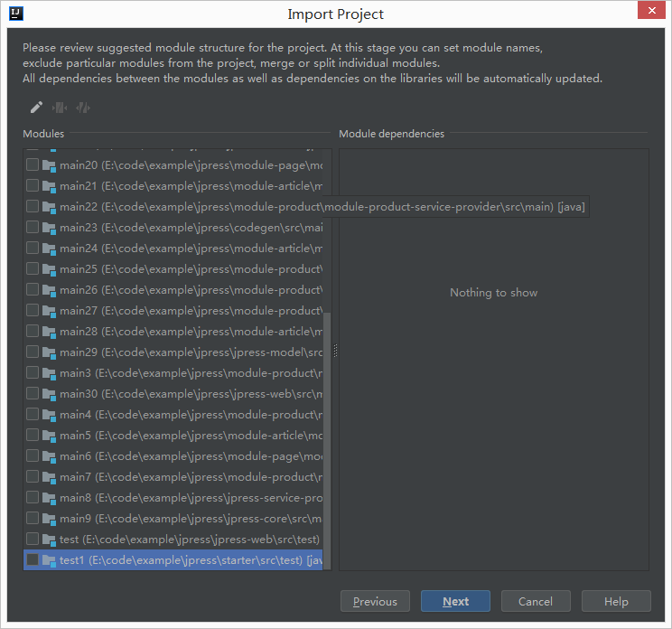
Task: Click the Modules list vertical scrollbar
Action: (x=328, y=434)
